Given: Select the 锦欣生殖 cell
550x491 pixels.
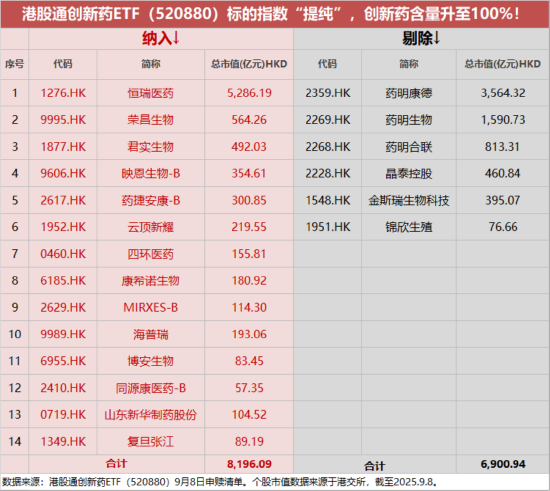Looking at the screenshot, I should 409,227.
